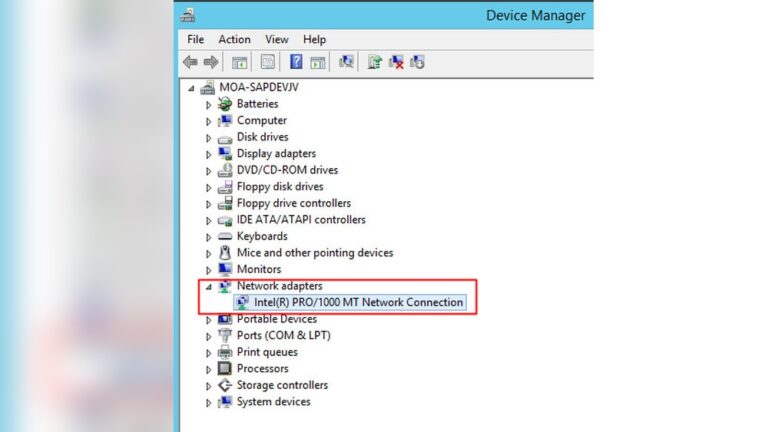Click the DVD/CD-ROM drives disc icon
Image resolution: width=768 pixels, height=432 pixels.
225,170
